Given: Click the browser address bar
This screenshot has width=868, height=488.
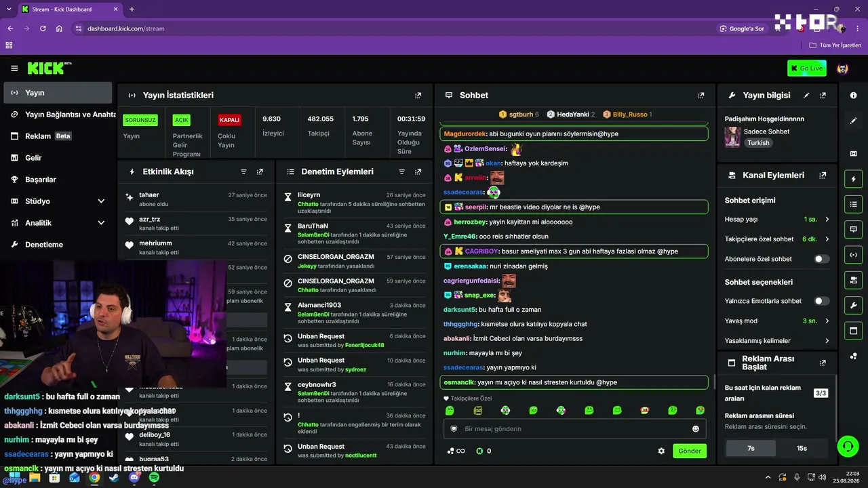Looking at the screenshot, I should (x=393, y=28).
